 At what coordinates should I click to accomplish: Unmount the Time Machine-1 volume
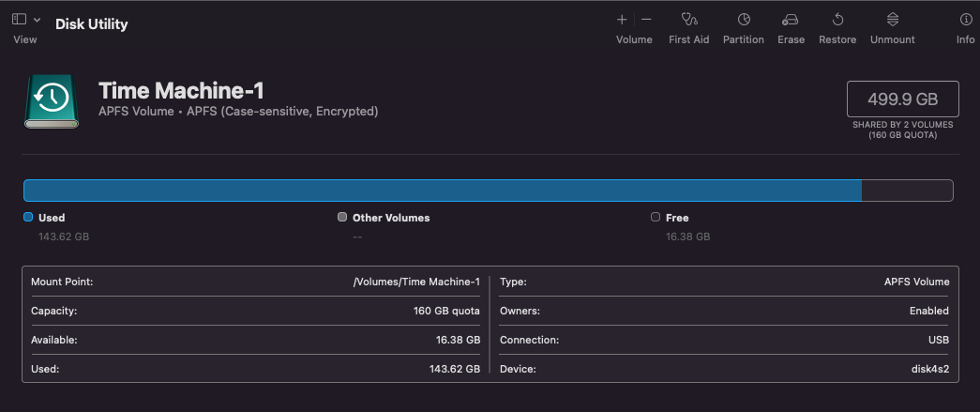click(893, 20)
